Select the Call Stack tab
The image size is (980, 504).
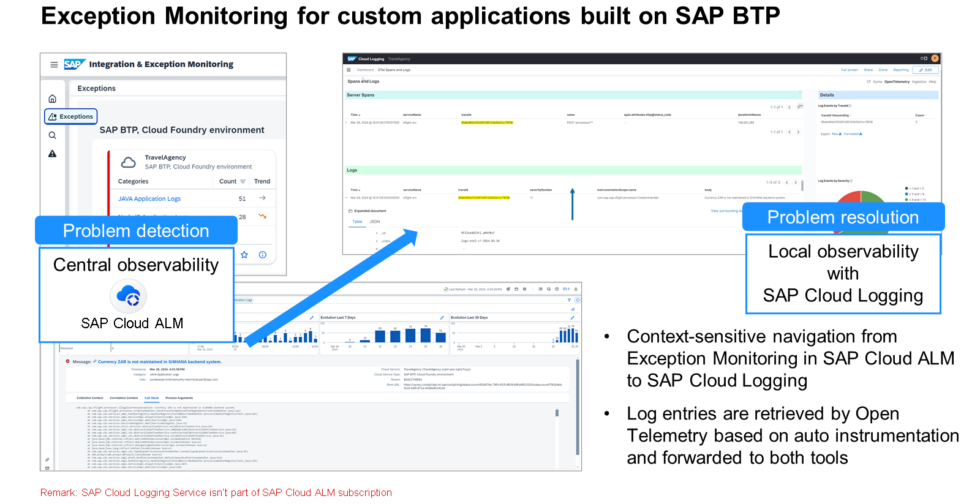click(x=152, y=398)
